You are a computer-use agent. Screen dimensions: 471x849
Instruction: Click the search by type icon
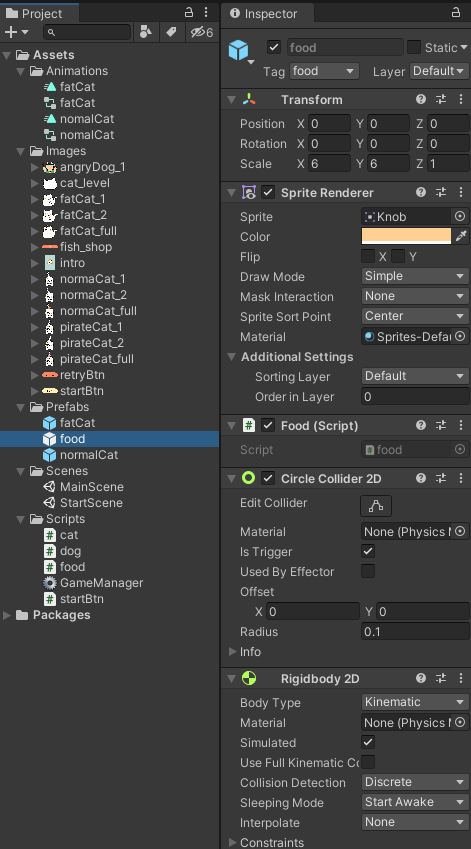[x=146, y=32]
